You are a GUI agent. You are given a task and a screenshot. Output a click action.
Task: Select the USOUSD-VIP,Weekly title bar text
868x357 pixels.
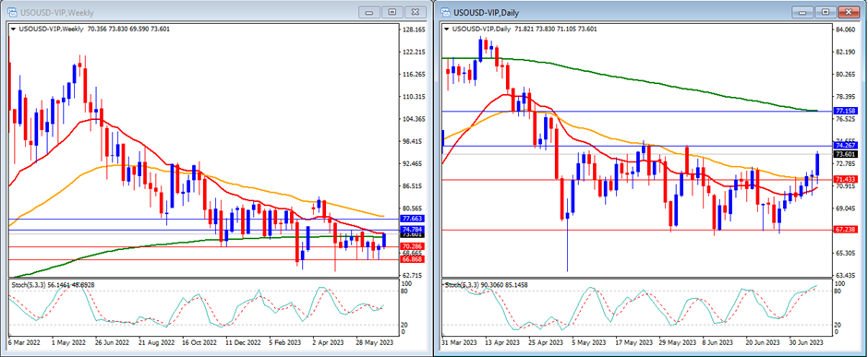click(x=57, y=12)
